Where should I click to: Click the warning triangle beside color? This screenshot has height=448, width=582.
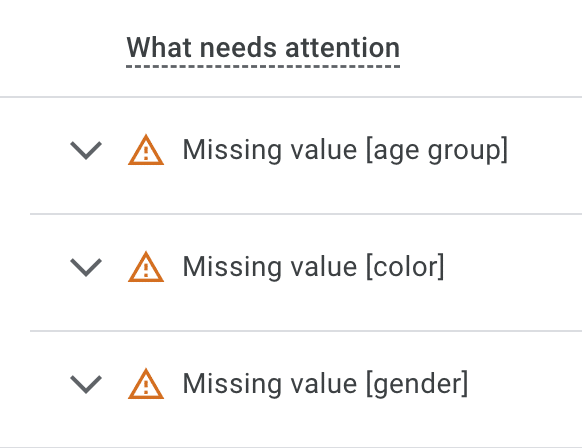[x=146, y=267]
